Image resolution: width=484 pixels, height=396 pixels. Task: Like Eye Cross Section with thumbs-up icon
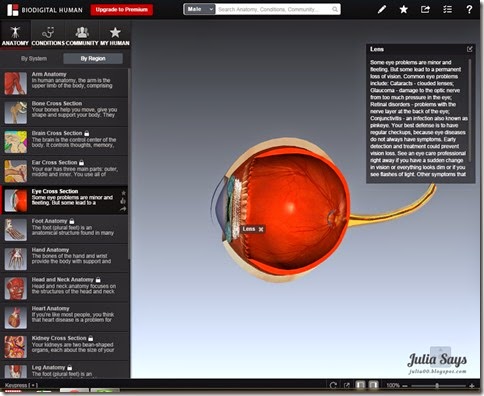tap(123, 201)
